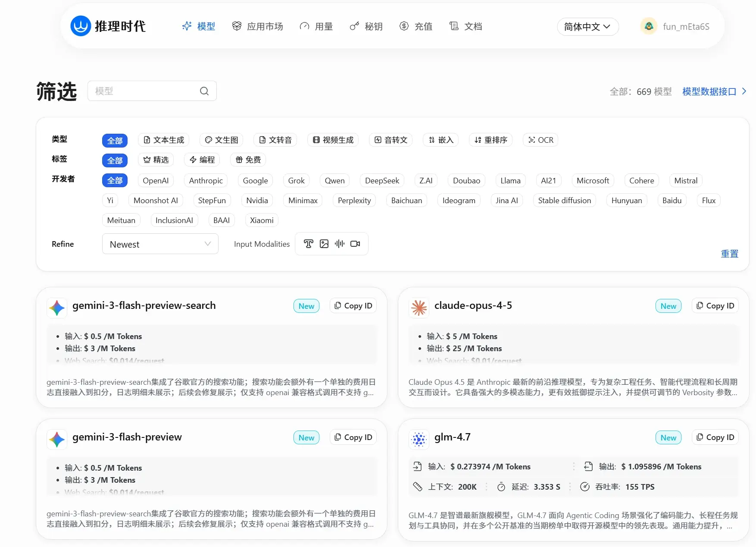Open the 应用市场 nav menu
The image size is (756, 547).
tap(258, 26)
